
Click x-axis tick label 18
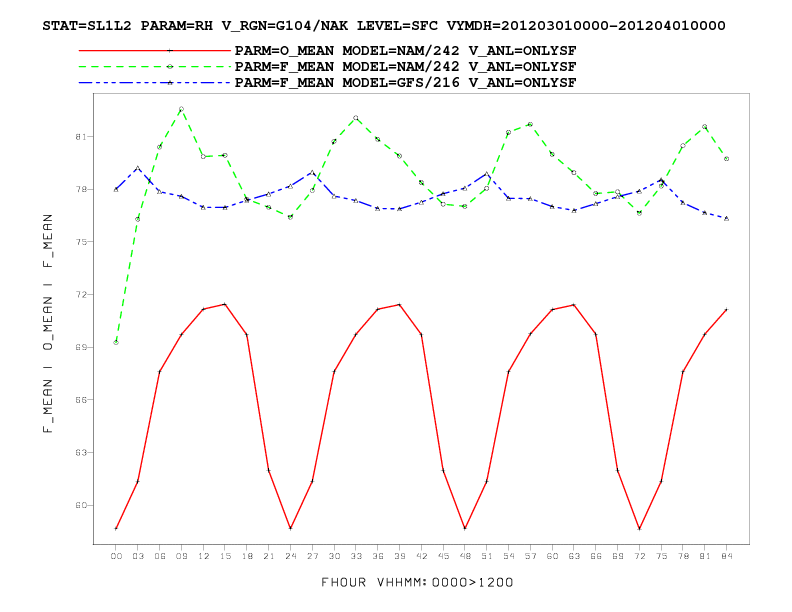pos(247,556)
